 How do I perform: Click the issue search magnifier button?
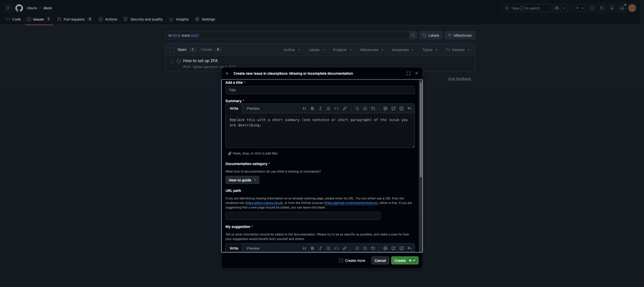click(413, 35)
